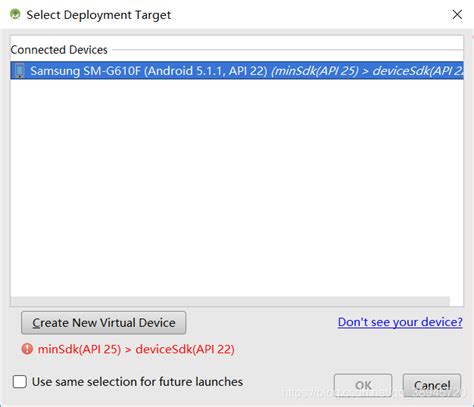Click the separator line beside Connected Devices

coord(288,50)
